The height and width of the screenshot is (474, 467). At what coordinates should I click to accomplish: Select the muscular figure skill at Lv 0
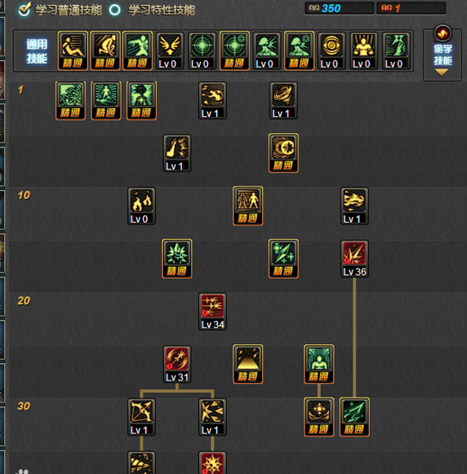click(x=364, y=51)
